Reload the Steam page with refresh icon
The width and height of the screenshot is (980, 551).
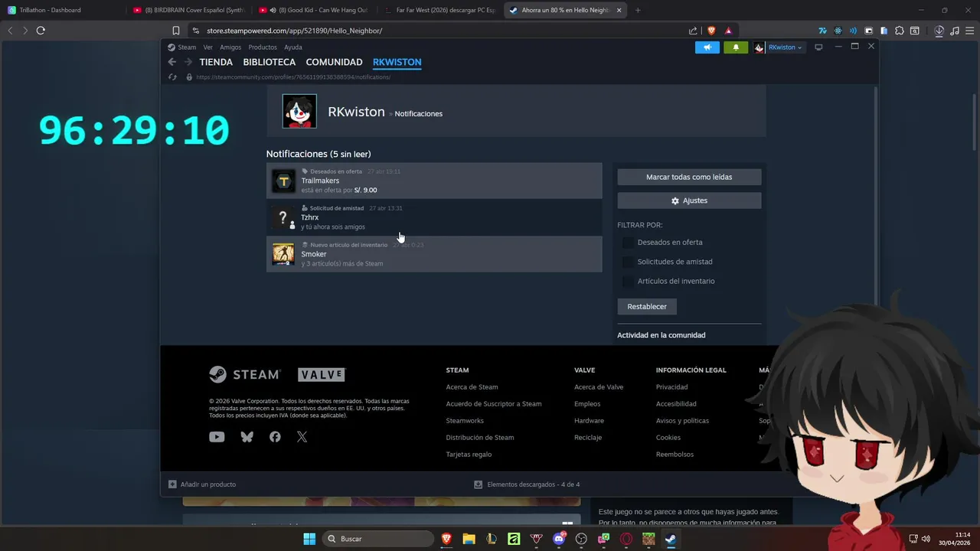pos(173,77)
